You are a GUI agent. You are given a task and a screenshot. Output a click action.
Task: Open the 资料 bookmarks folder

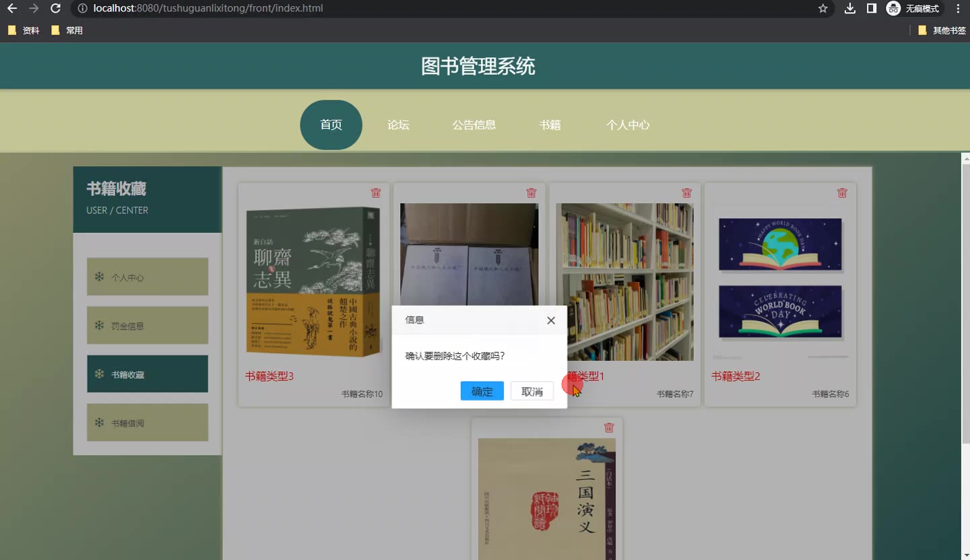(x=24, y=30)
